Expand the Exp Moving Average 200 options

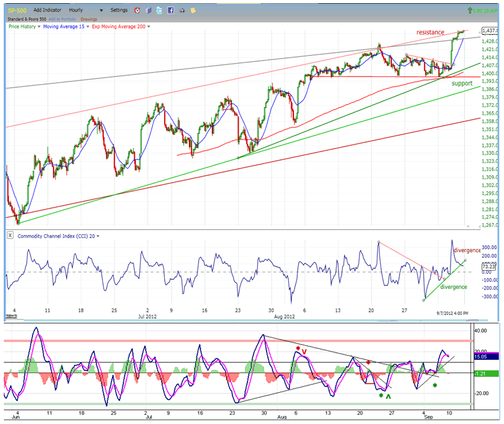(x=148, y=27)
